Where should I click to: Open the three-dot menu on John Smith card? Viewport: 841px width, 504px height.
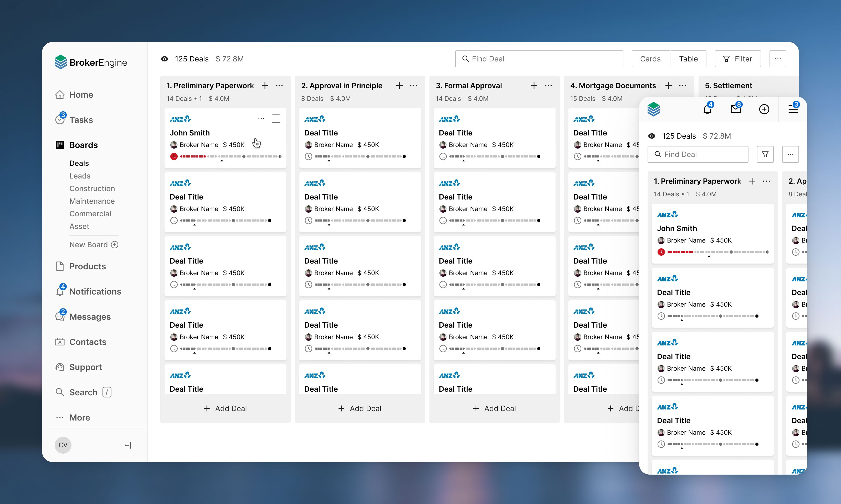[x=261, y=119]
